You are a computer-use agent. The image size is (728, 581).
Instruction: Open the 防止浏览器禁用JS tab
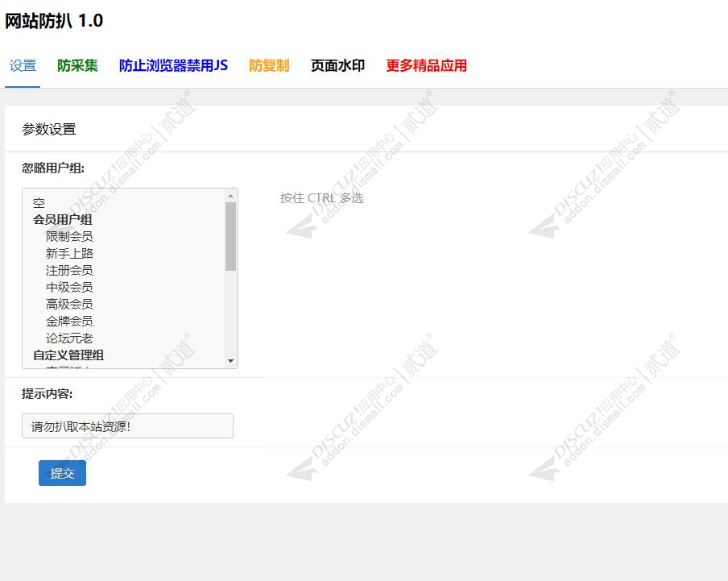coord(174,65)
